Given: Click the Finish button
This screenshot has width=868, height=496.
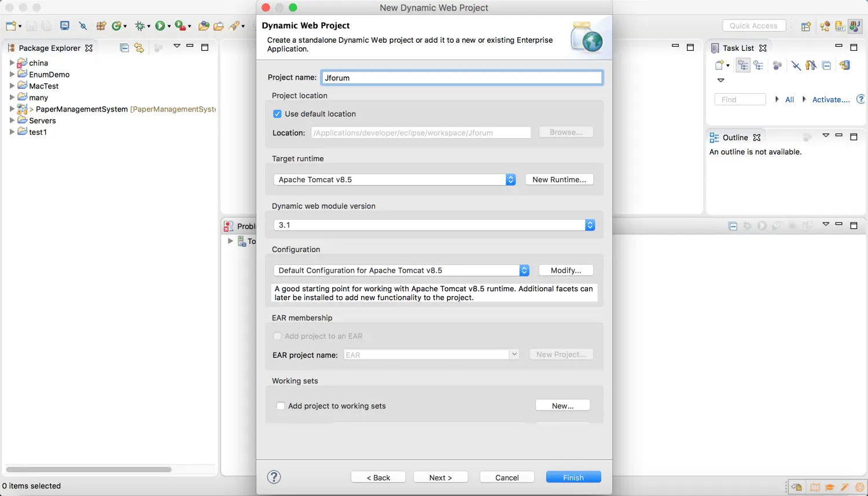Looking at the screenshot, I should (x=573, y=478).
